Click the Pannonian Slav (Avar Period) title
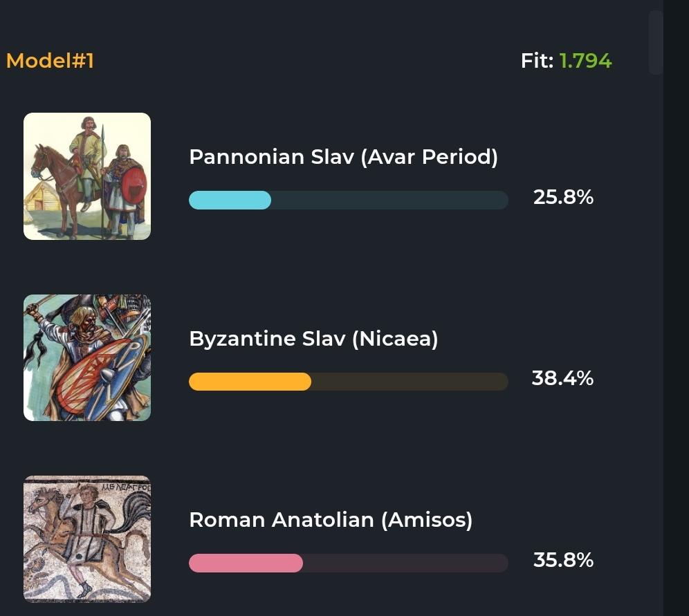689x616 pixels. point(343,157)
